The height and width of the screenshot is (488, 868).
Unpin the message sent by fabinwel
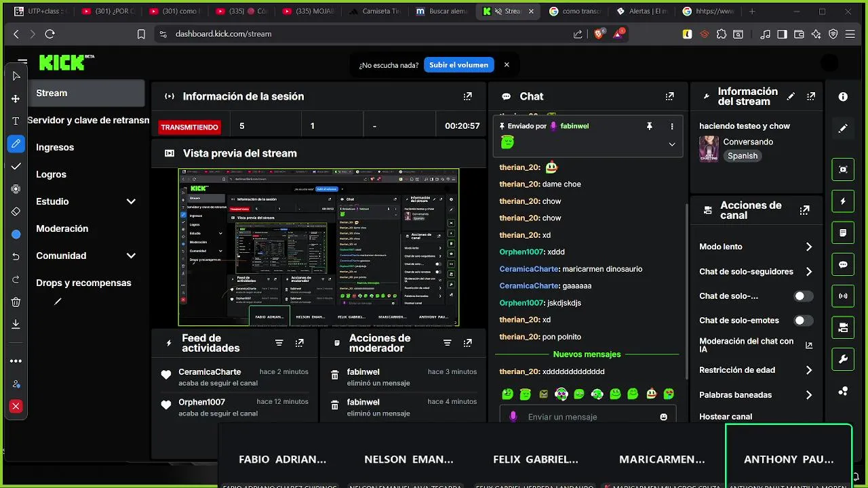pos(649,126)
